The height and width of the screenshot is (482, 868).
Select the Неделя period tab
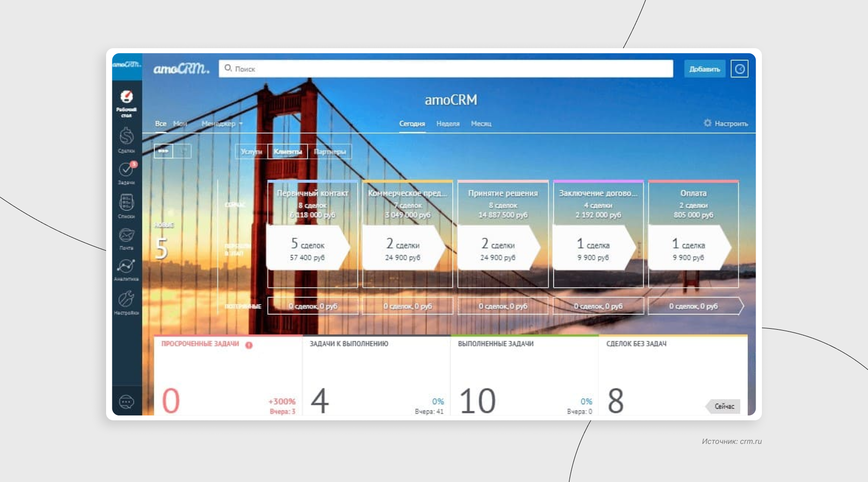(x=448, y=123)
